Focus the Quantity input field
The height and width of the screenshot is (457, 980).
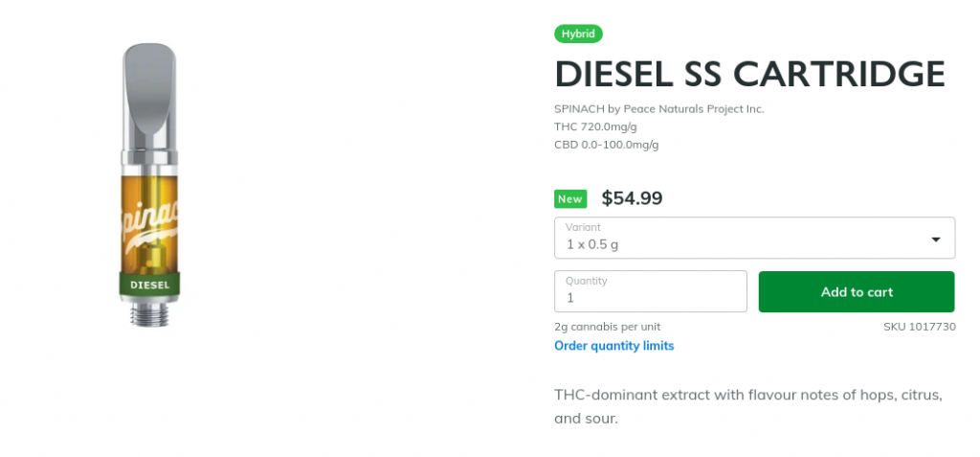[x=651, y=291]
